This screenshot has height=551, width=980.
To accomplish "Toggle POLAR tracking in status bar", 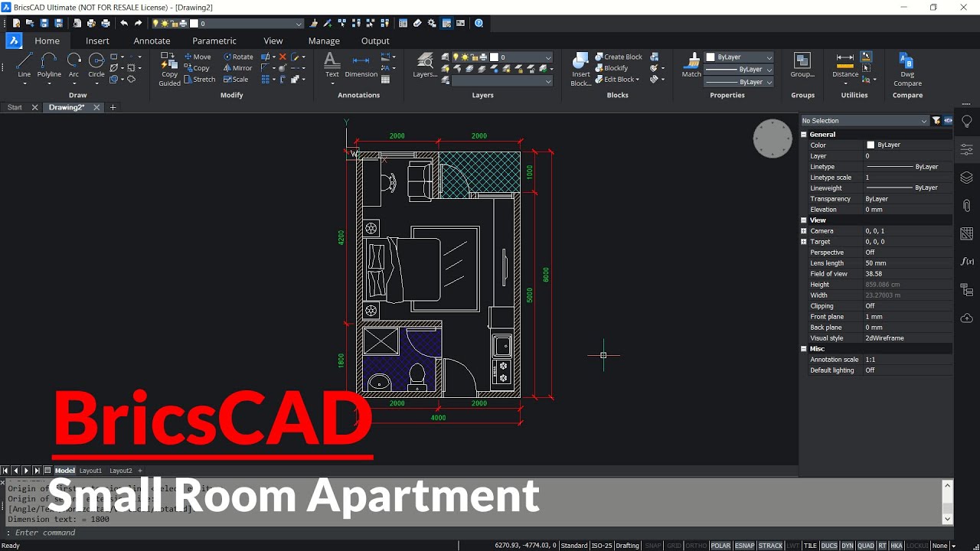I will click(x=720, y=546).
